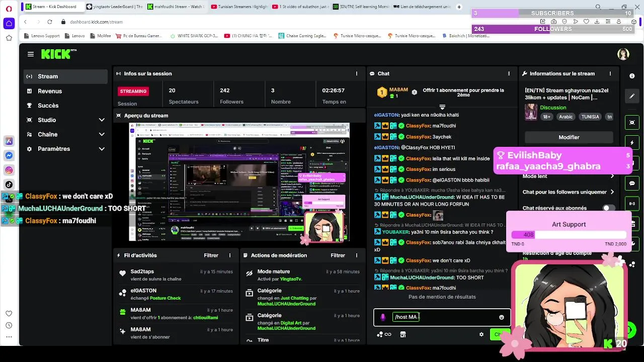
Task: Click the lightning bolt quick actions icon
Action: (x=632, y=143)
